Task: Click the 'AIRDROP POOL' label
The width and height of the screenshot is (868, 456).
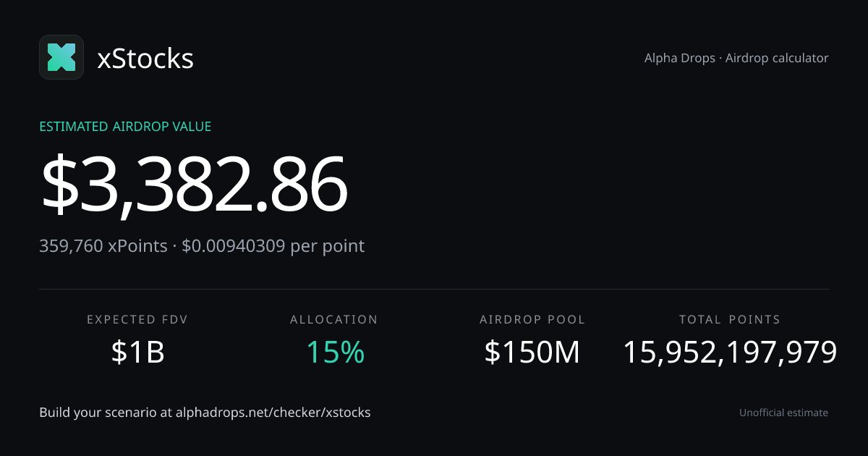Action: click(x=532, y=319)
